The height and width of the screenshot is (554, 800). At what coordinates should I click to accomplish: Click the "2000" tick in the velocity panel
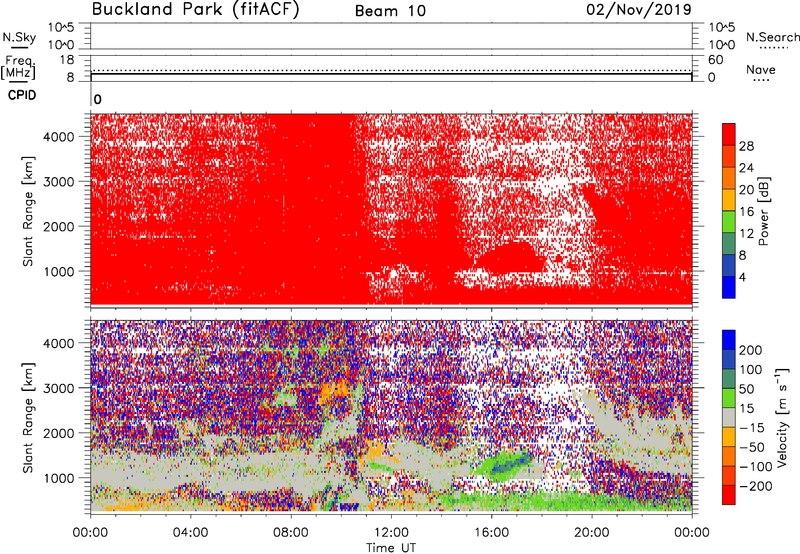click(59, 433)
